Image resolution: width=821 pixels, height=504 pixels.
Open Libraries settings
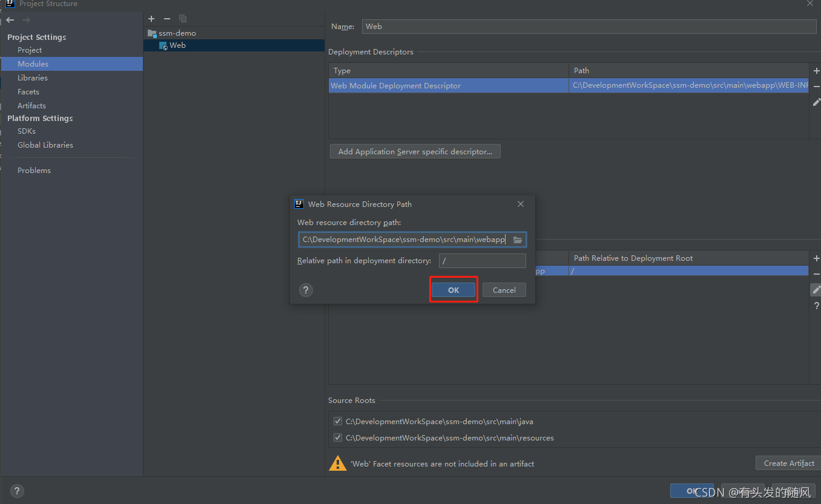click(33, 77)
